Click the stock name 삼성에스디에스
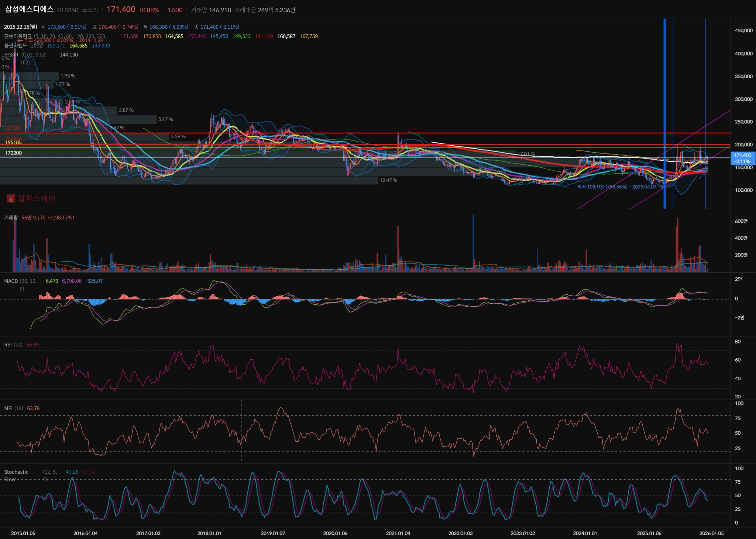 click(29, 10)
